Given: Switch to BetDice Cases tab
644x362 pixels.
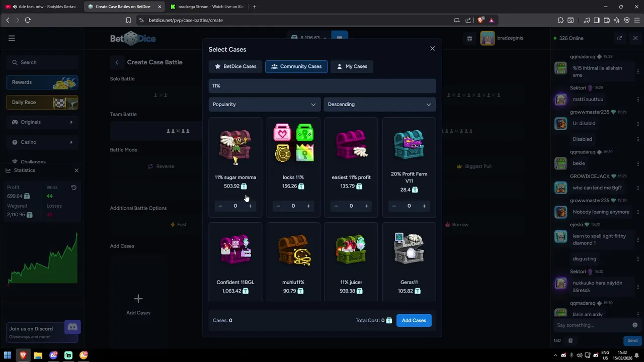Looking at the screenshot, I should point(235,66).
